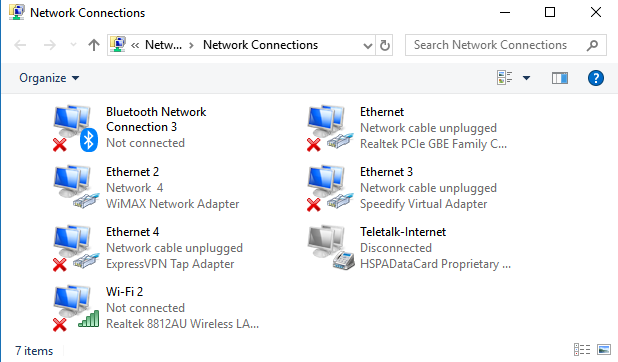
Task: Click the 'ExpressVPN Tap Adapter' text
Action: coord(170,264)
